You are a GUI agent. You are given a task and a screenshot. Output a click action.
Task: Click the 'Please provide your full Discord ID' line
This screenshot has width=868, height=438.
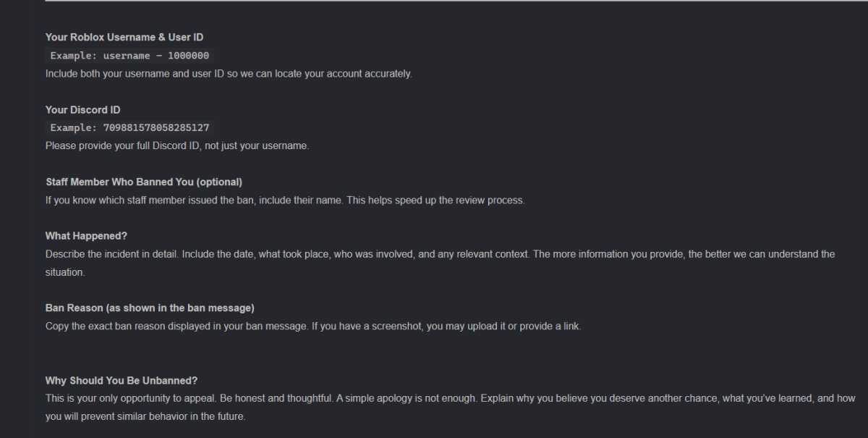[x=177, y=146]
